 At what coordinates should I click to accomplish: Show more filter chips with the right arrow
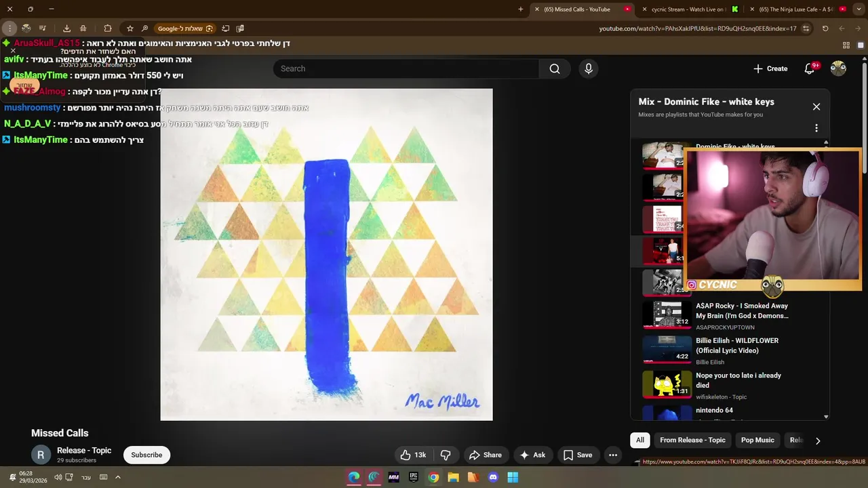coord(818,441)
